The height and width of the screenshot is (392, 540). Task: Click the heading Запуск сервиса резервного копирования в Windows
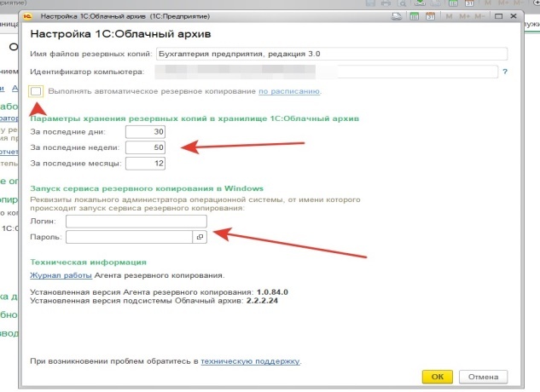[x=147, y=188]
